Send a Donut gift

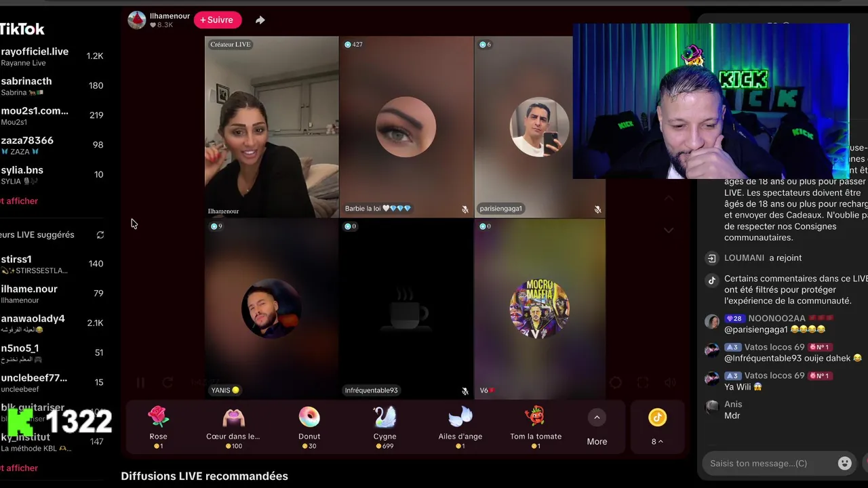click(309, 427)
